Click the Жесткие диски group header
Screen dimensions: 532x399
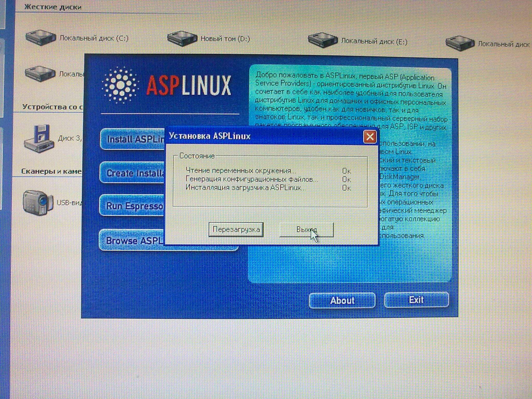click(x=53, y=7)
